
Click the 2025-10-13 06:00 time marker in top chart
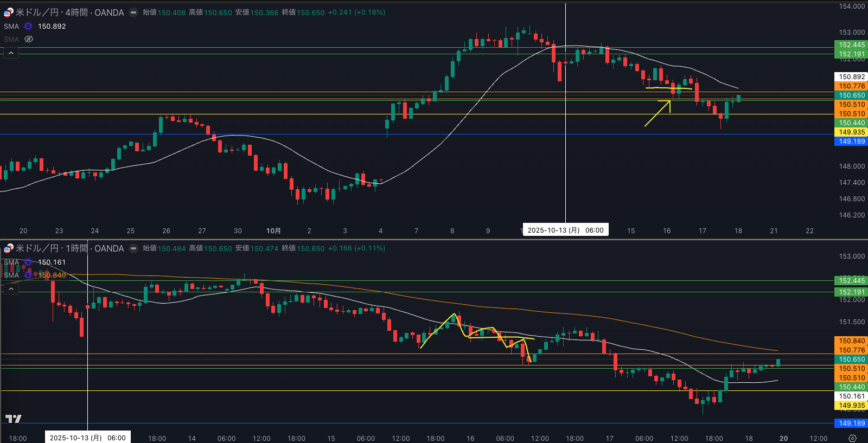[565, 230]
